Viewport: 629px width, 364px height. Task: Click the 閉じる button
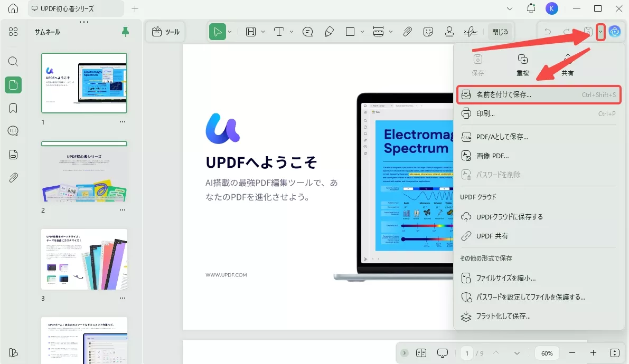(x=500, y=32)
